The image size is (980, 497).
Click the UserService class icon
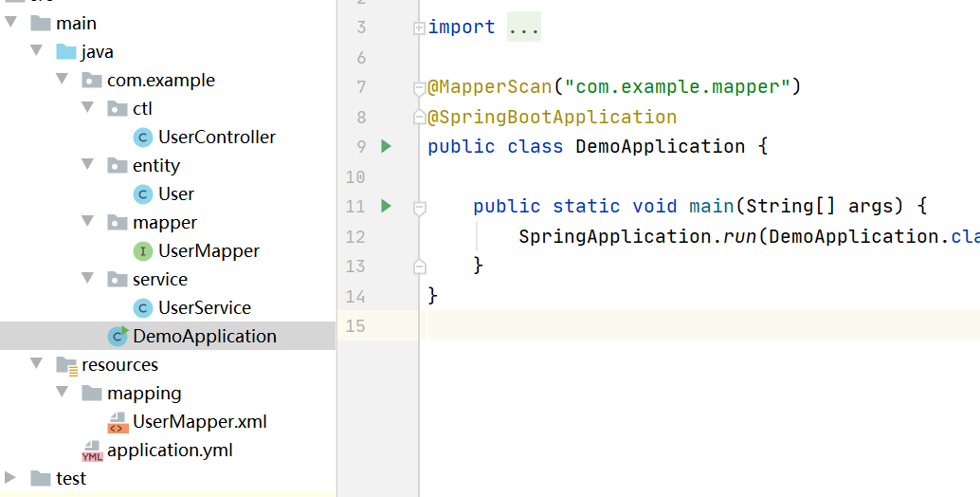[x=143, y=308]
